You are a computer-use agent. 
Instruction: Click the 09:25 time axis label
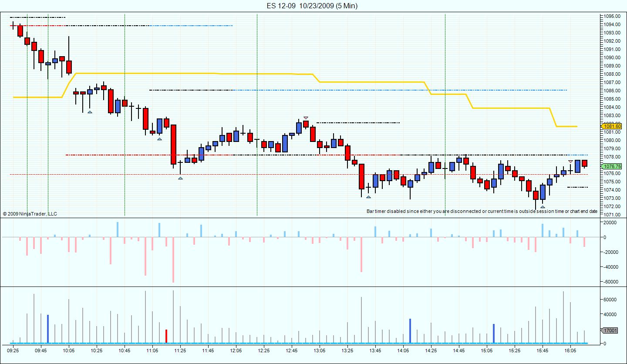pyautogui.click(x=13, y=350)
